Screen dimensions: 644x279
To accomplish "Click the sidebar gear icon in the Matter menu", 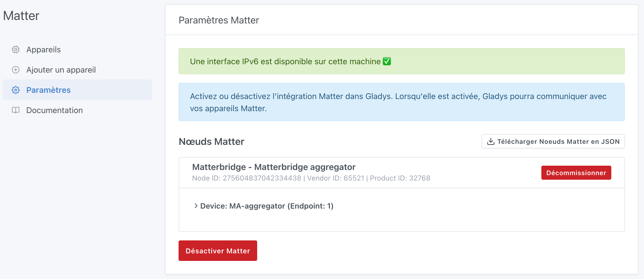I will (x=16, y=90).
